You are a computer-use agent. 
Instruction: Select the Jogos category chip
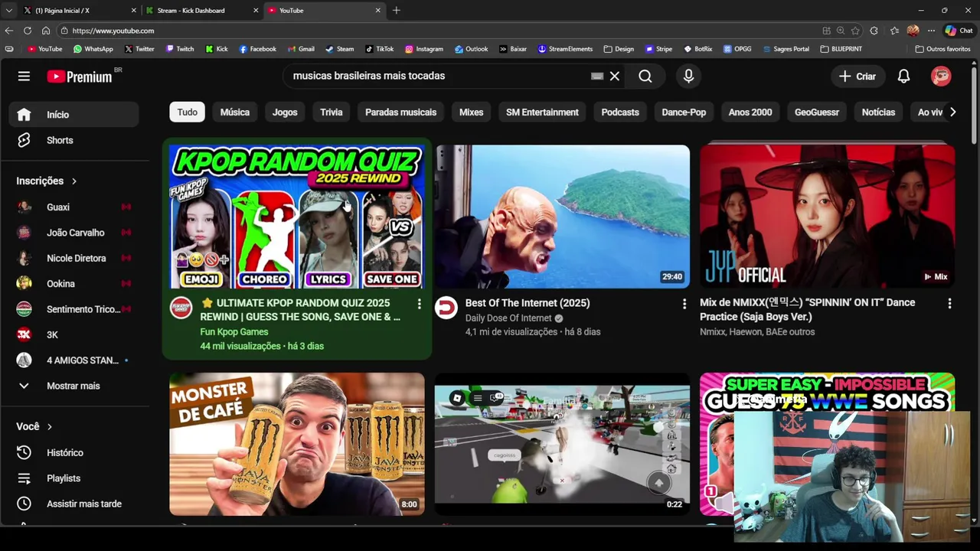tap(285, 112)
